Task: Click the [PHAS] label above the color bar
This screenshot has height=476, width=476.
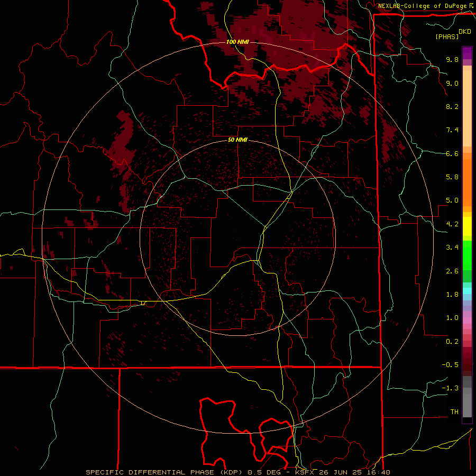Action: tap(447, 36)
